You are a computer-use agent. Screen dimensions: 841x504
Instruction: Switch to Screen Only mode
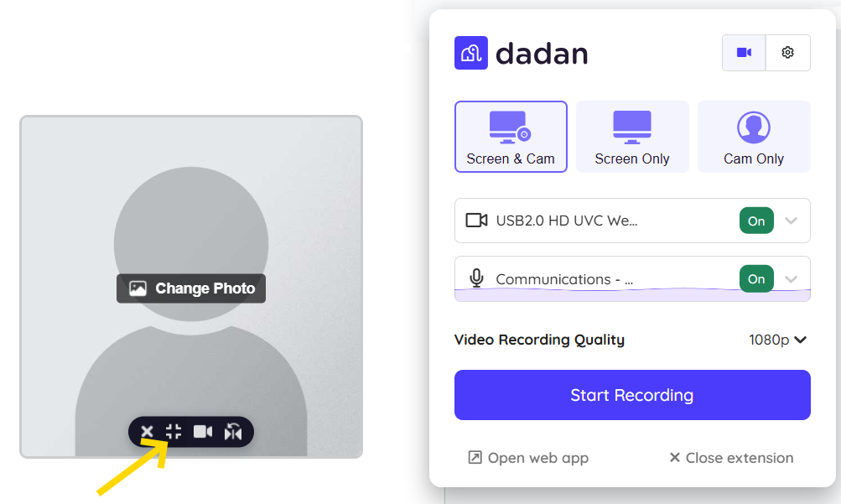[632, 137]
